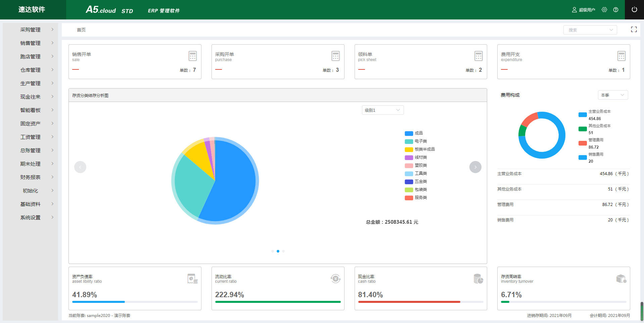Open the settings gear icon

(x=604, y=10)
